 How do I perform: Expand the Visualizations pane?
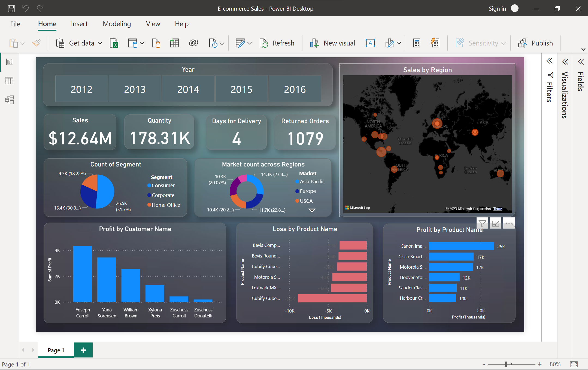(565, 62)
